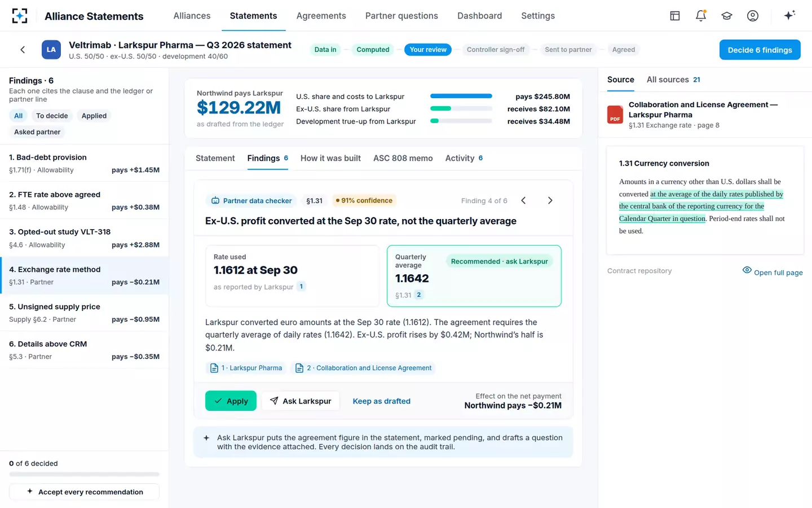Open the graduation cap learning icon
Viewport: 812px width, 508px height.
click(x=727, y=16)
